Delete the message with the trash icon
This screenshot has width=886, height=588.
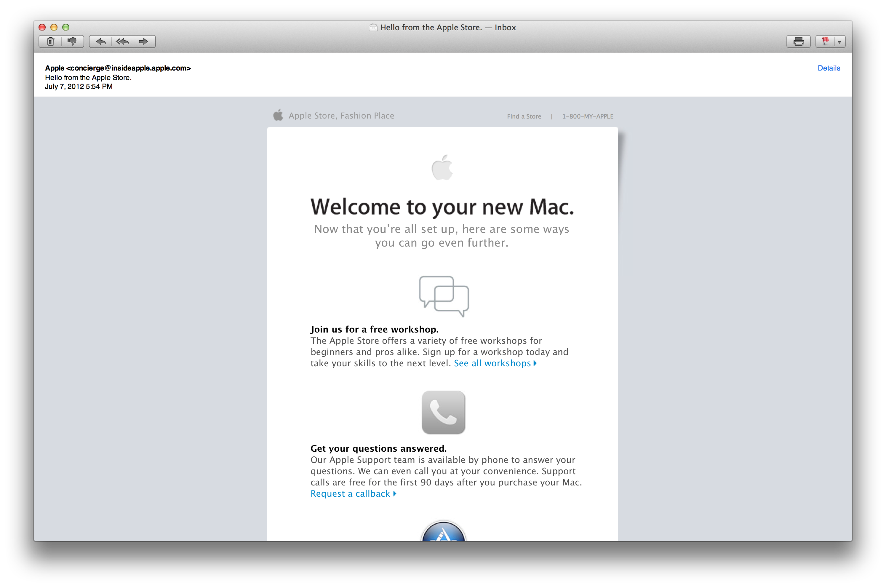coord(51,41)
